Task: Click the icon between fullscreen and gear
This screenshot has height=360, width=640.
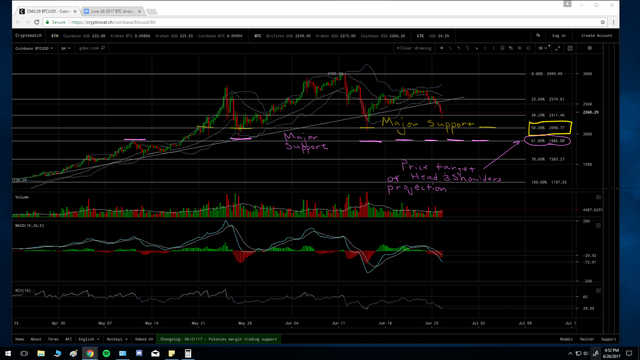Action: point(570,48)
